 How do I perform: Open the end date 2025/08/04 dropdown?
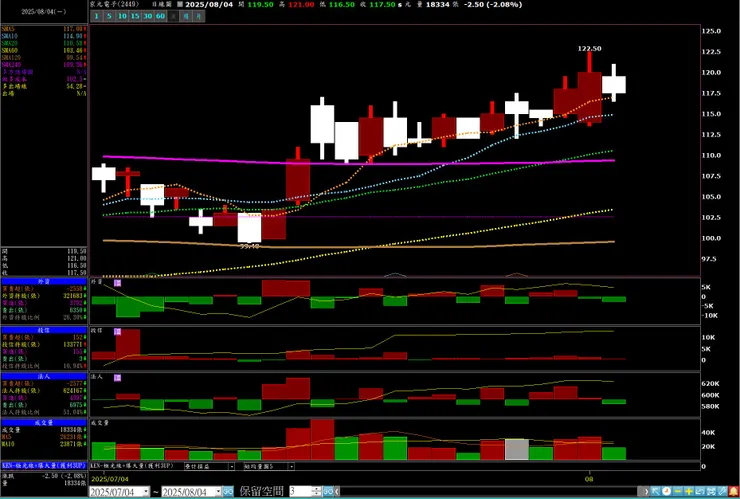219,492
